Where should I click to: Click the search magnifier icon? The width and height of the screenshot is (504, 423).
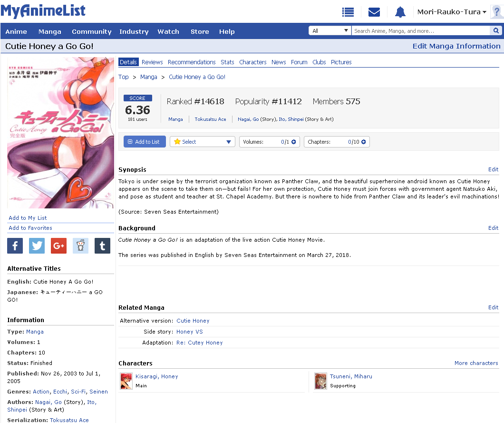(496, 30)
